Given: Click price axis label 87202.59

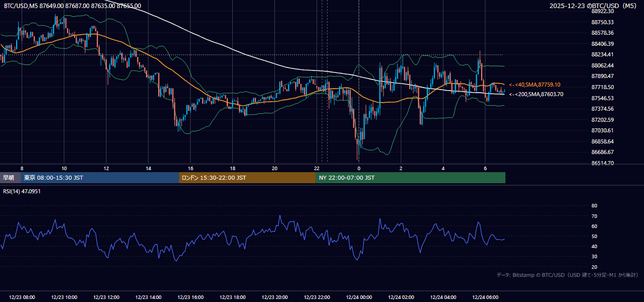Looking at the screenshot, I should tap(603, 120).
